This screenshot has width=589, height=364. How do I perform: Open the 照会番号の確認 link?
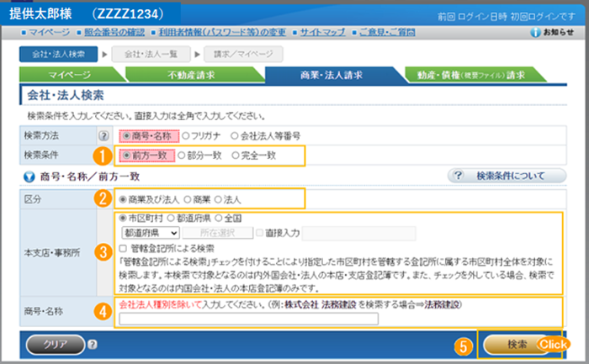(x=114, y=32)
